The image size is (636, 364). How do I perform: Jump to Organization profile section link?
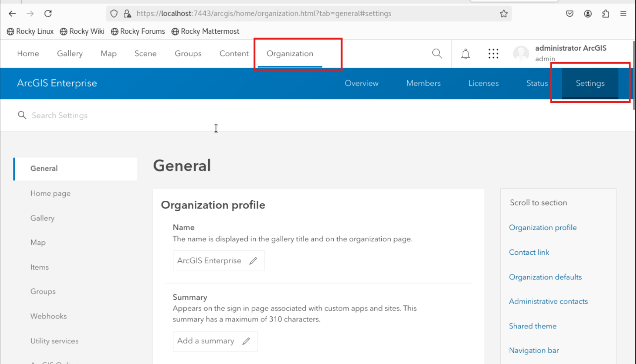tap(543, 227)
